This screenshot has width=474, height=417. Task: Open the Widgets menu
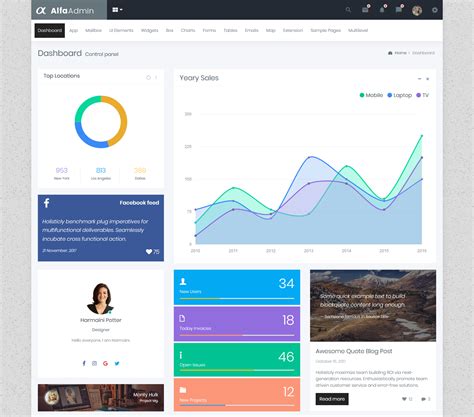point(149,31)
